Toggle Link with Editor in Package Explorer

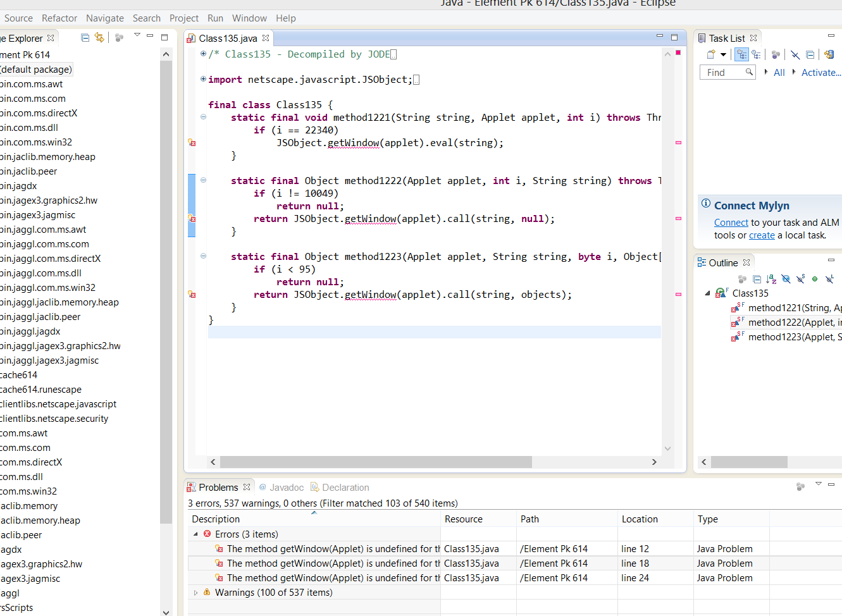tap(99, 38)
